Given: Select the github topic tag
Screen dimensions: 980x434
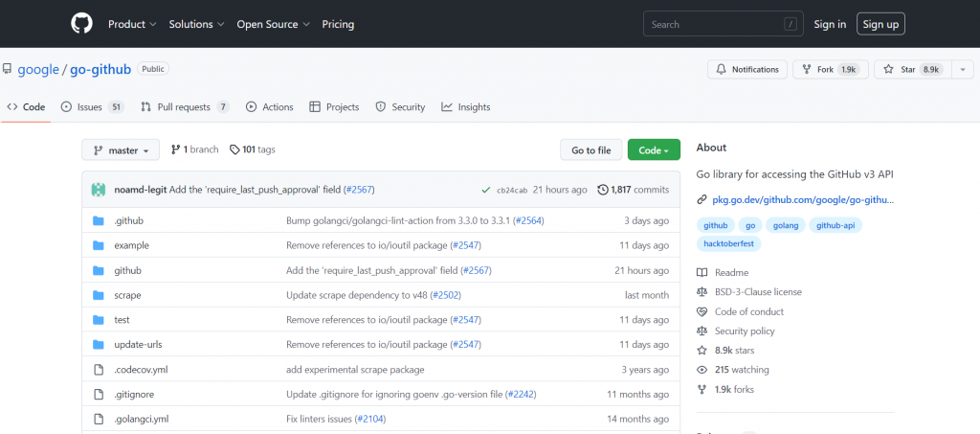Looking at the screenshot, I should 716,225.
